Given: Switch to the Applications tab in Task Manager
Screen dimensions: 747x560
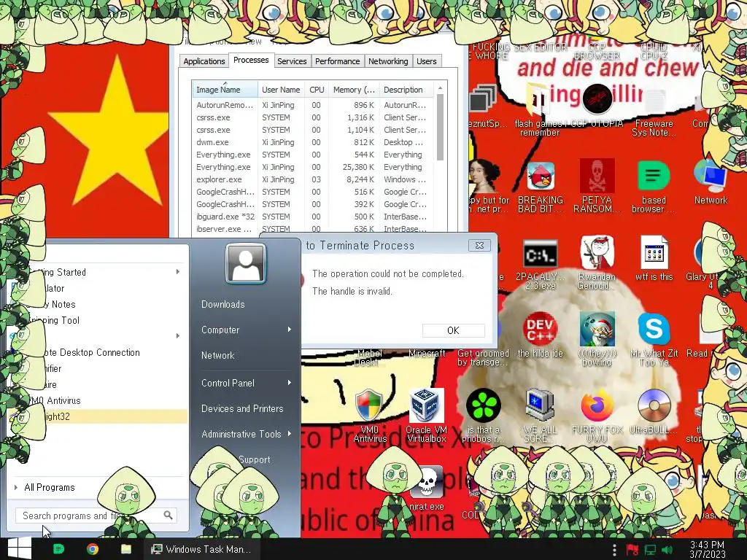Looking at the screenshot, I should [204, 61].
